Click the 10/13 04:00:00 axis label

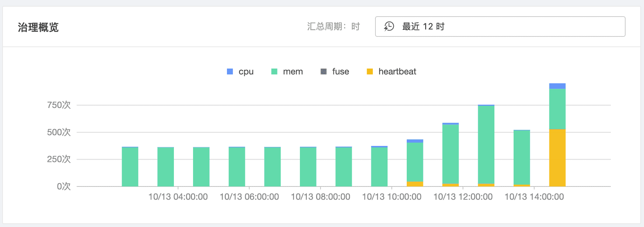[178, 197]
